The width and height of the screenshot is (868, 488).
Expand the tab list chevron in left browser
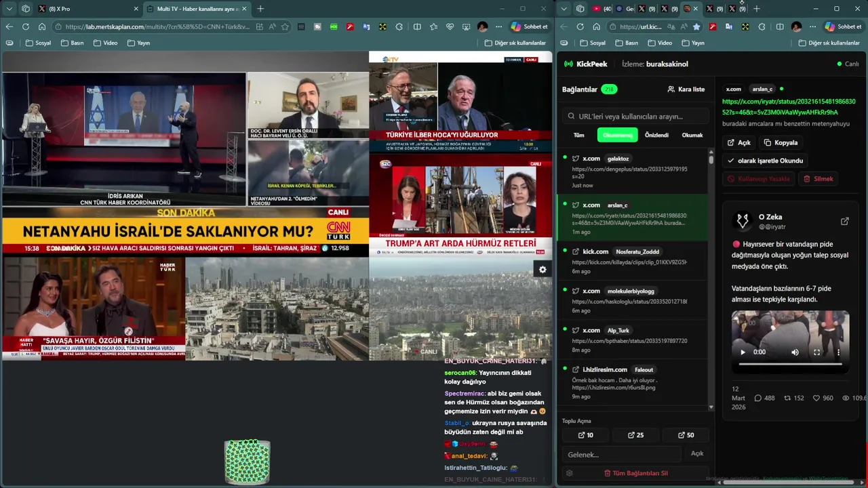click(9, 9)
